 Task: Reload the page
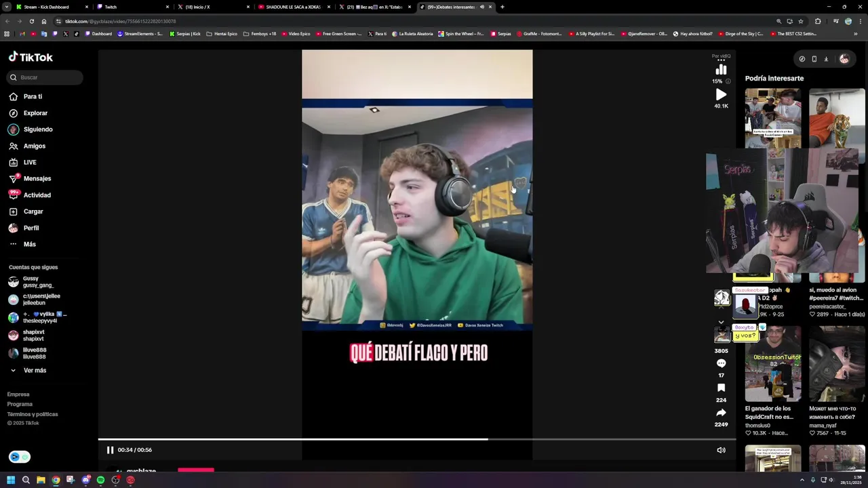click(x=31, y=21)
